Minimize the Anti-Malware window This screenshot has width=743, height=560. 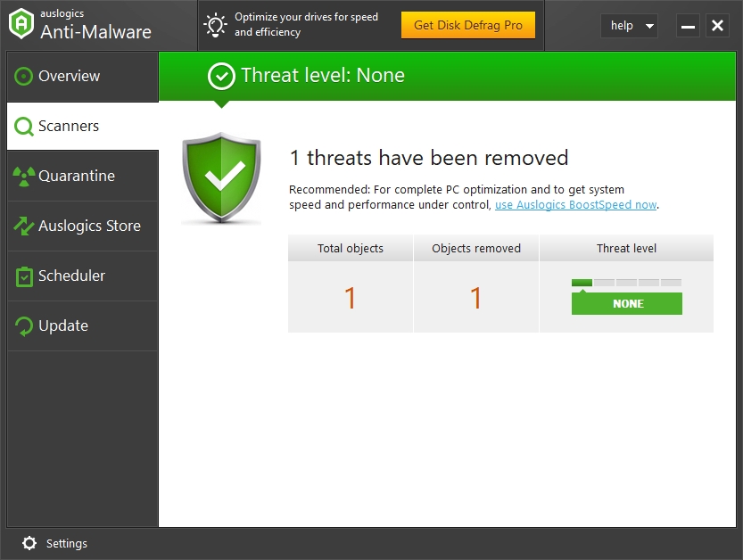(x=688, y=26)
